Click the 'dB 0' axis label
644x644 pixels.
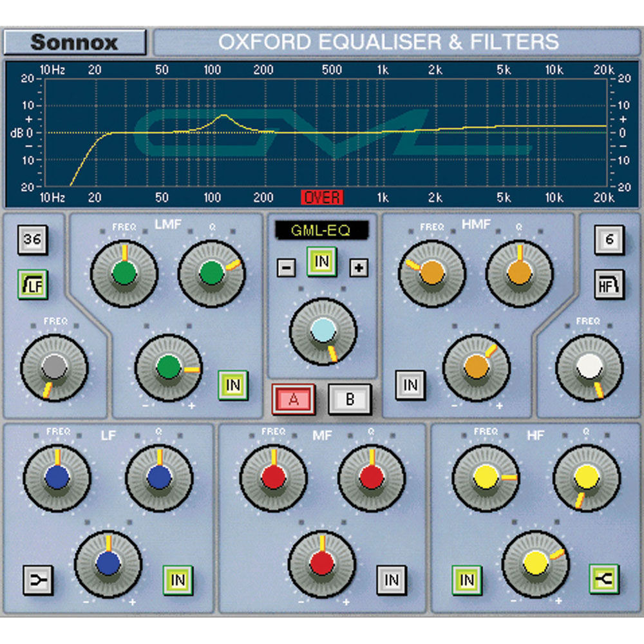[21, 133]
